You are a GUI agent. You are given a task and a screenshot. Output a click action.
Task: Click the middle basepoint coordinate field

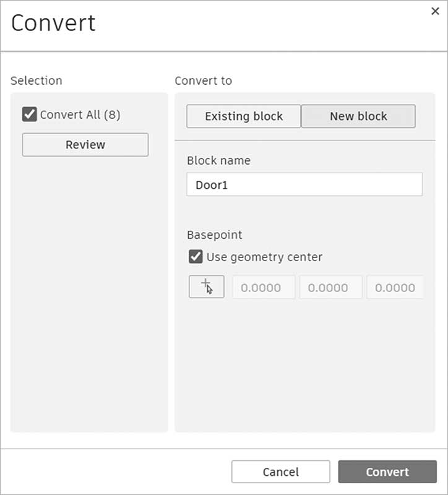tap(330, 287)
